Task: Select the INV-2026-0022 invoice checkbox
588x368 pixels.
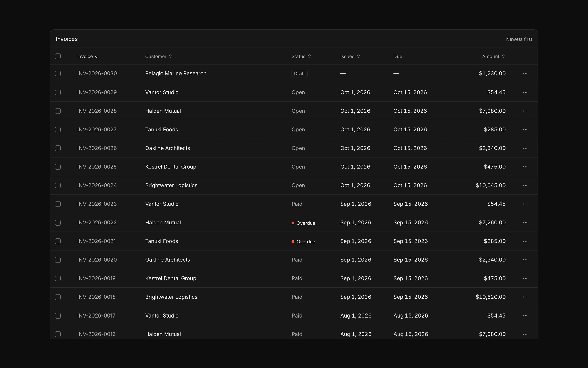Action: [58, 223]
